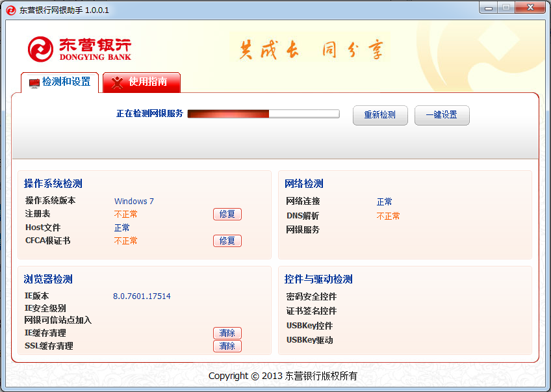Click 修复 button for 注册表
This screenshot has width=551, height=392.
[x=227, y=214]
